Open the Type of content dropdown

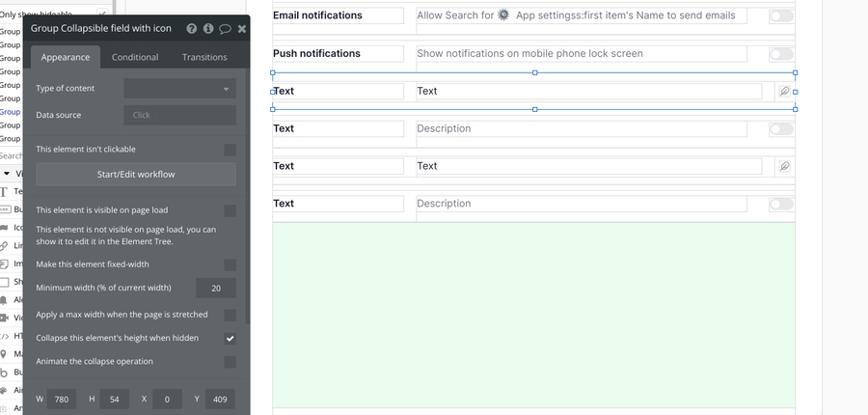(x=179, y=89)
